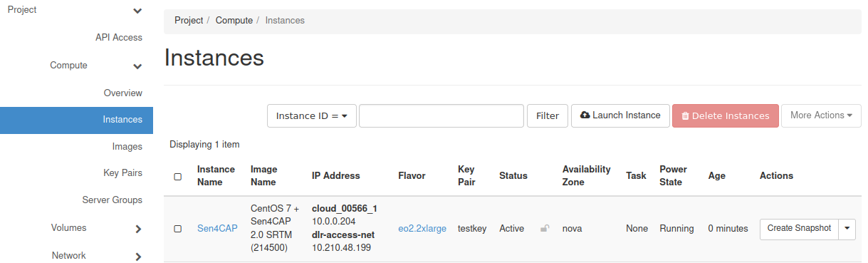This screenshot has width=868, height=263.
Task: Click the Filter button
Action: pyautogui.click(x=548, y=115)
